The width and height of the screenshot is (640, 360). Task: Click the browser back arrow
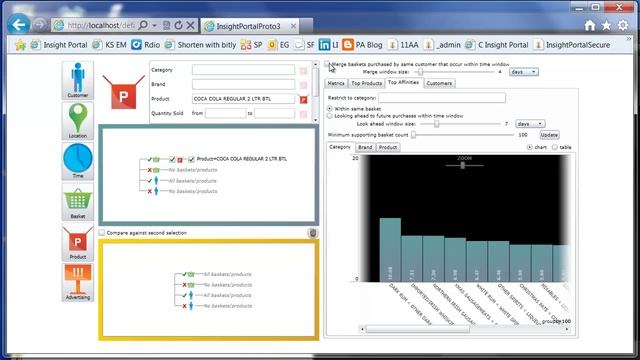18,24
